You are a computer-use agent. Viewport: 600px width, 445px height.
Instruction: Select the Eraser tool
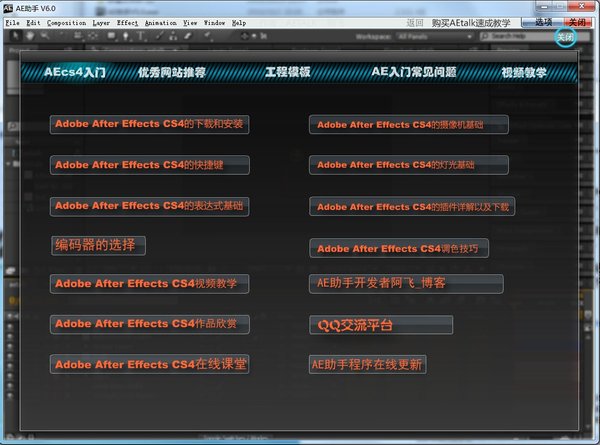point(188,36)
